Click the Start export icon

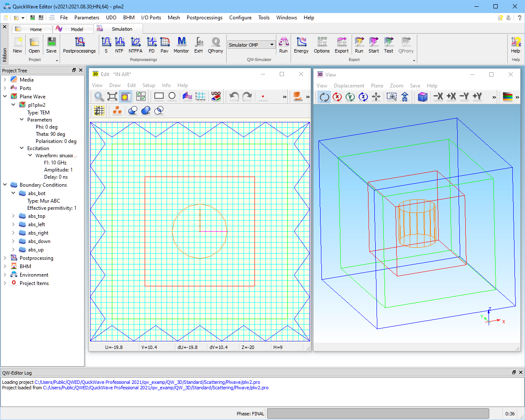374,45
